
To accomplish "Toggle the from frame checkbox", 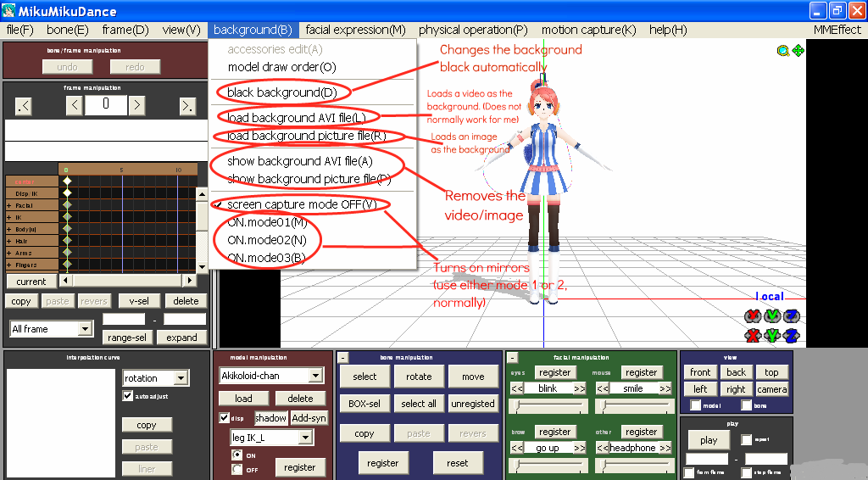I will pos(688,472).
